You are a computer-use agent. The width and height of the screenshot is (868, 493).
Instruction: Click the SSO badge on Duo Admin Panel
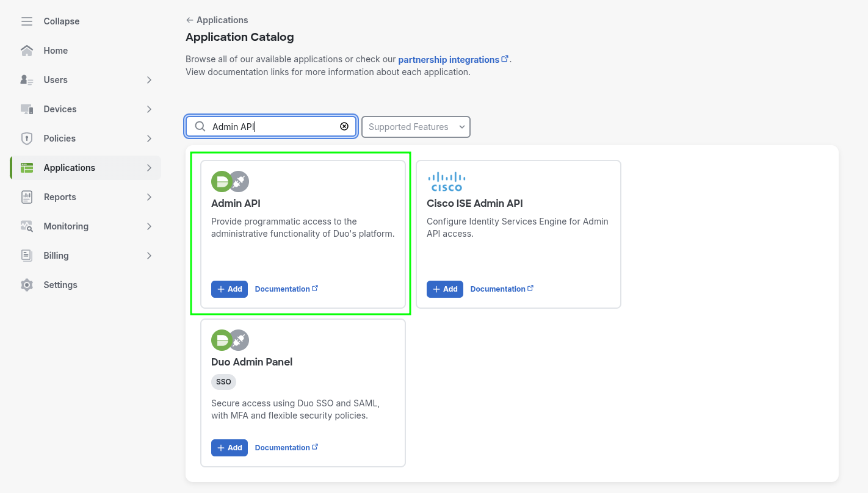223,382
